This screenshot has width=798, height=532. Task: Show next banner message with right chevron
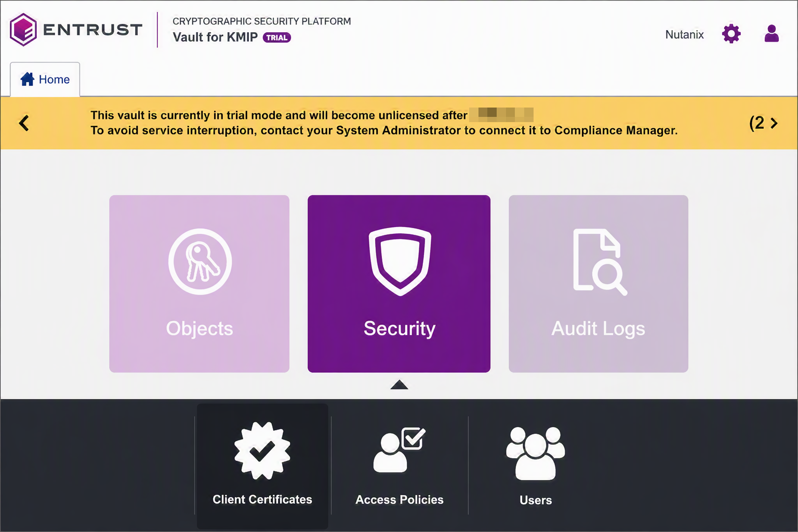(x=774, y=123)
